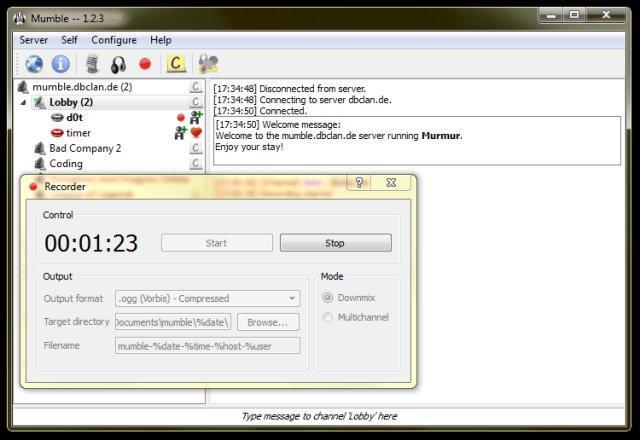Click the Bad Company 2 channel icon
This screenshot has height=440, width=640.
click(40, 148)
